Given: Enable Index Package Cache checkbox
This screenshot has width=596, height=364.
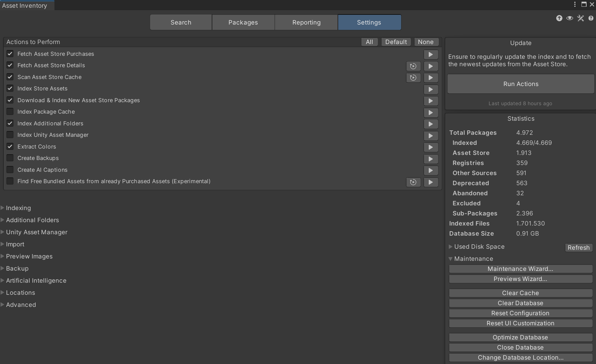Looking at the screenshot, I should click(10, 112).
